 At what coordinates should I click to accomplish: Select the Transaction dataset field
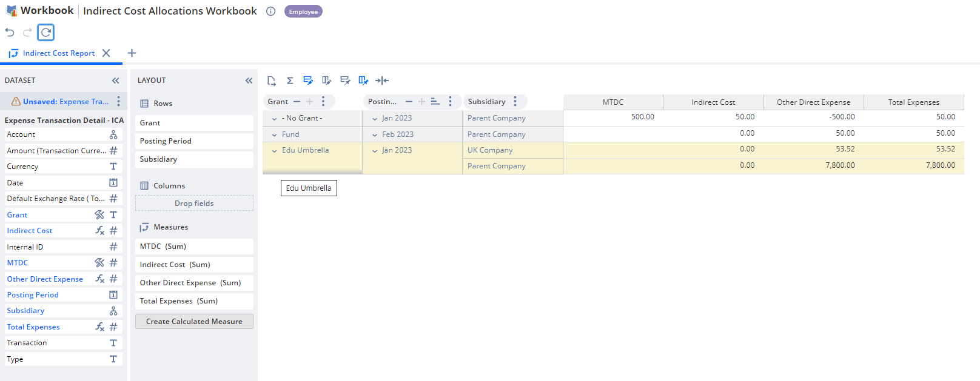click(64, 343)
